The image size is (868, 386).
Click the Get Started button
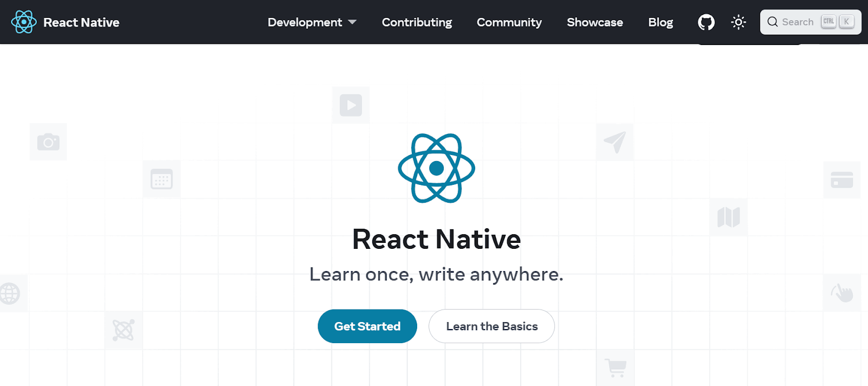point(367,326)
